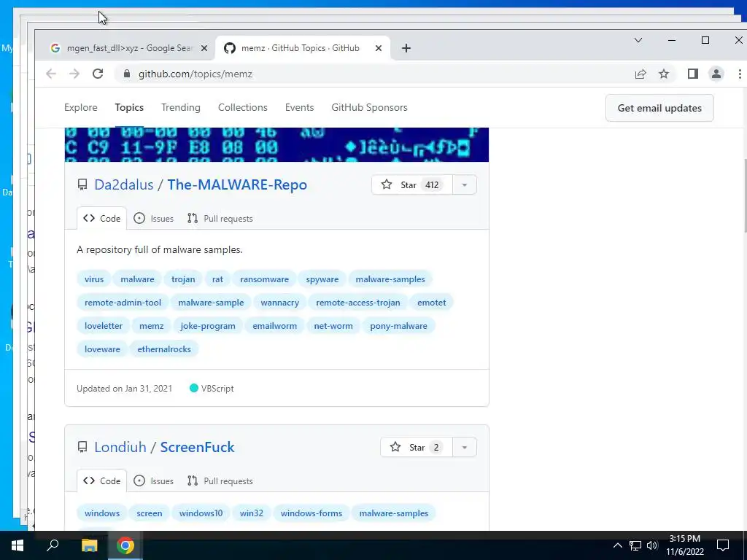
Task: Close the mgen_fast_dll Google Search tab
Action: (204, 48)
